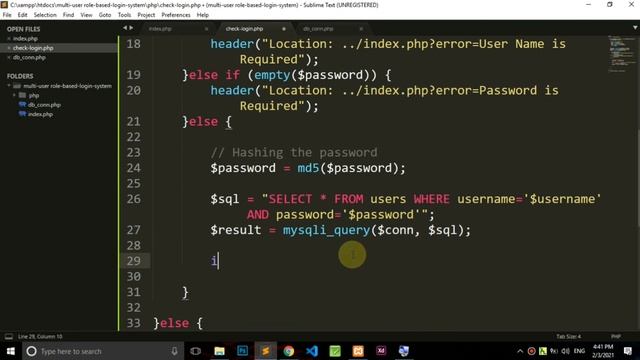
Task: Click the md5 function call
Action: click(308, 168)
